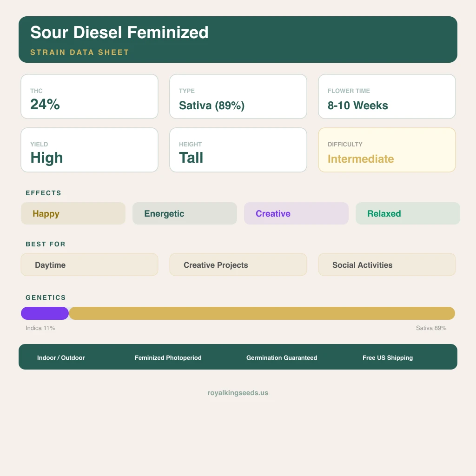Choose the Daytime chip
The height and width of the screenshot is (476, 476).
(x=89, y=264)
